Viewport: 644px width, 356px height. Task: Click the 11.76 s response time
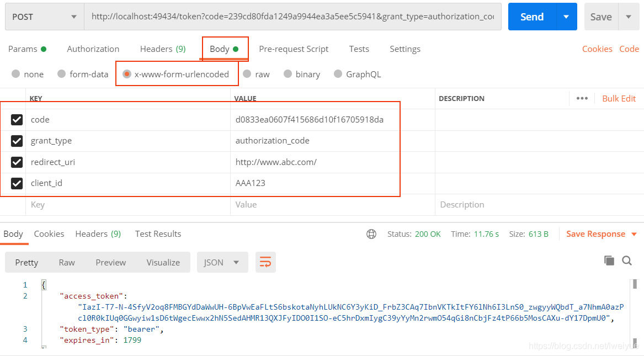tap(486, 234)
